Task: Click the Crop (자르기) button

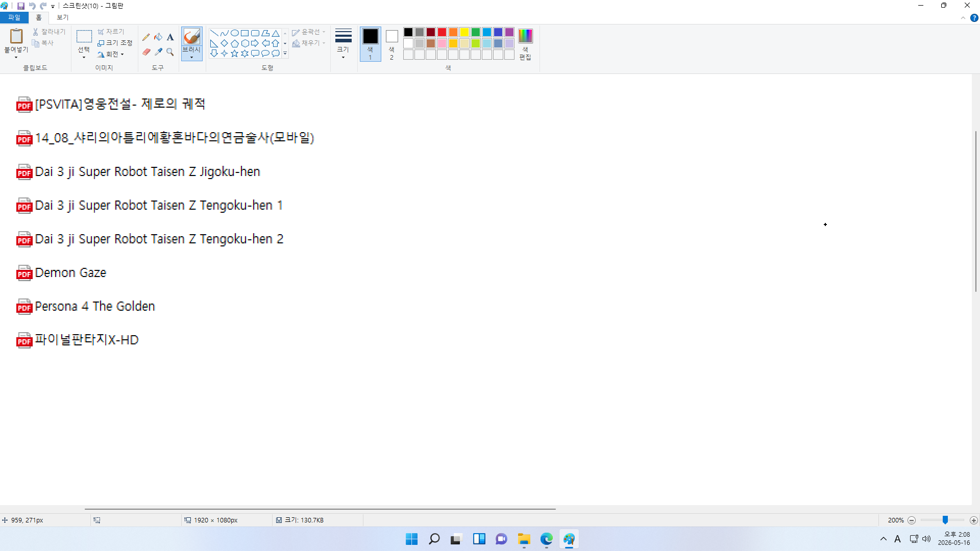Action: pyautogui.click(x=111, y=32)
